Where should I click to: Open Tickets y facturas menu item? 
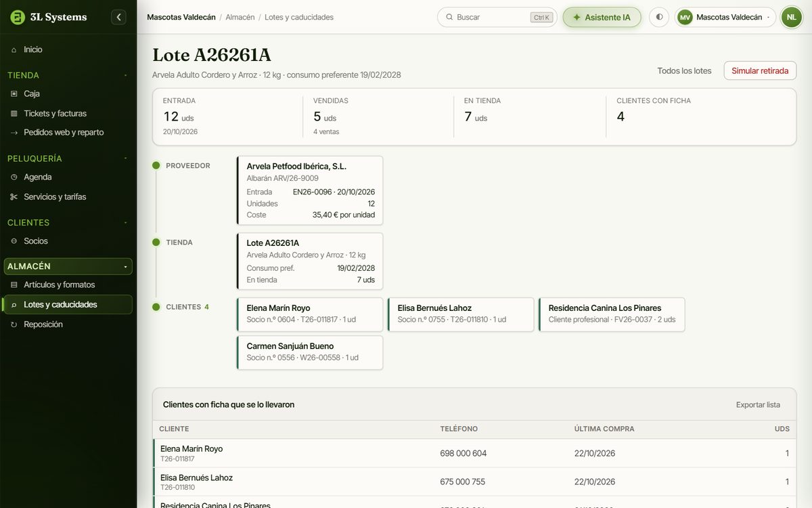pyautogui.click(x=68, y=113)
